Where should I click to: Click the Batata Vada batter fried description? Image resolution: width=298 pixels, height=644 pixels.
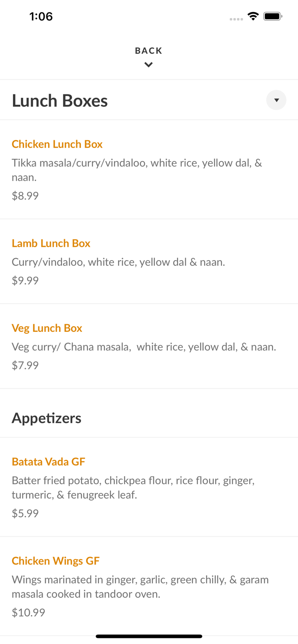click(x=133, y=488)
